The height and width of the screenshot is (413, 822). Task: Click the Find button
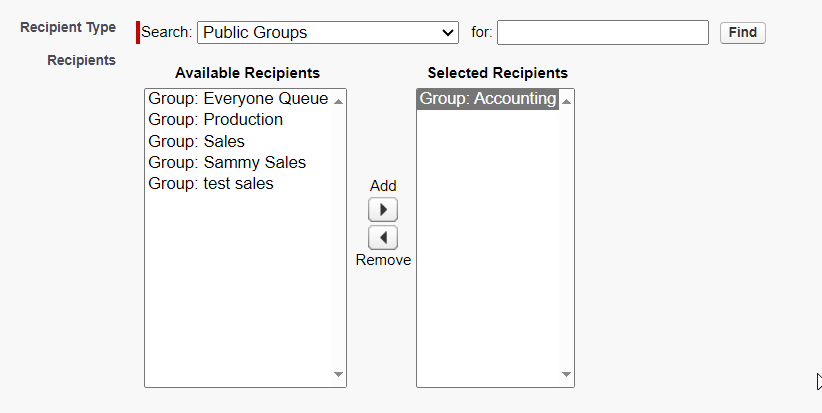pos(742,32)
